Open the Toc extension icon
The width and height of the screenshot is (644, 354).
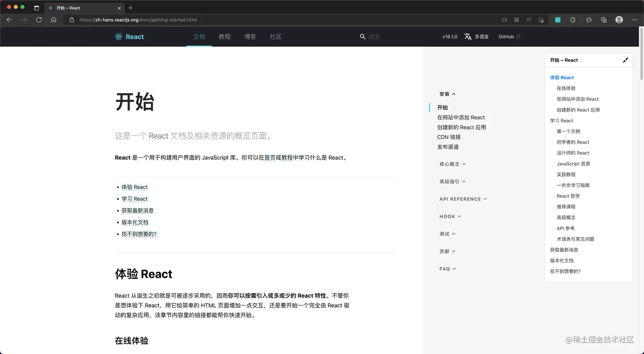pos(558,20)
